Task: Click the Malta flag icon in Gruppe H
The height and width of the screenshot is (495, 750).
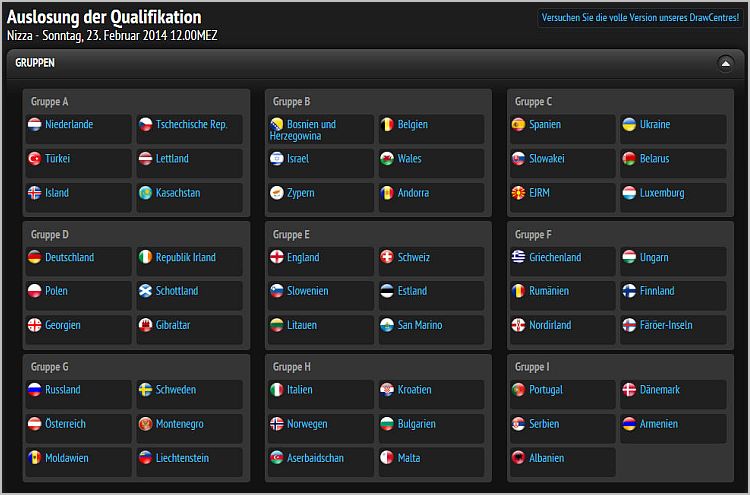Action: tap(387, 458)
